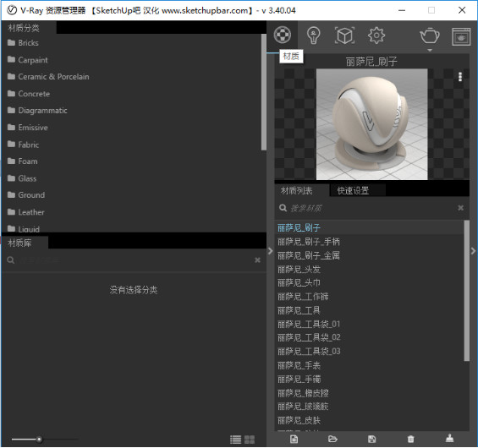
Task: Select material 丽萨尼_手表
Action: (369, 365)
